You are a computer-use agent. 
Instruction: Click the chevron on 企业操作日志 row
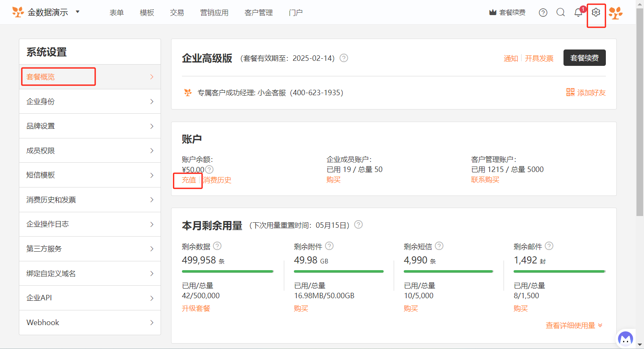pyautogui.click(x=152, y=224)
